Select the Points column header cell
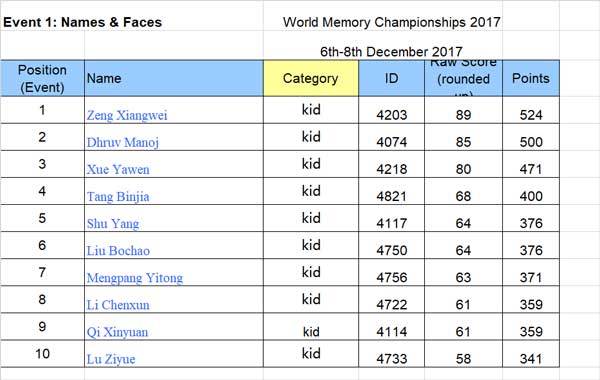 [531, 78]
